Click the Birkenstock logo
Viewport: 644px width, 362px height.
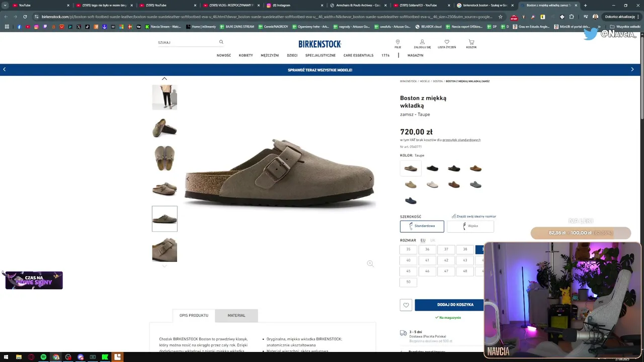click(319, 44)
